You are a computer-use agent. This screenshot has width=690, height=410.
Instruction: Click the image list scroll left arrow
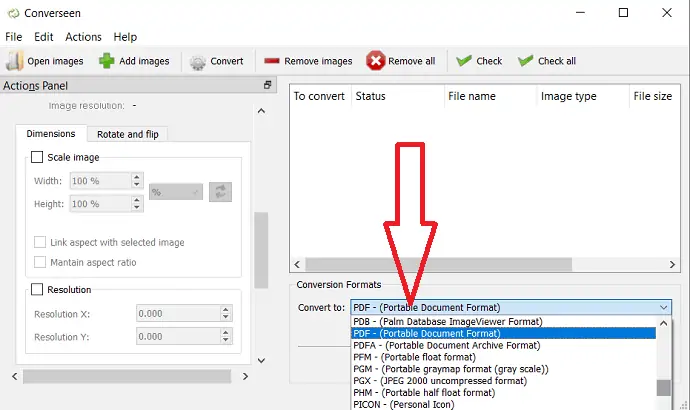pyautogui.click(x=297, y=264)
